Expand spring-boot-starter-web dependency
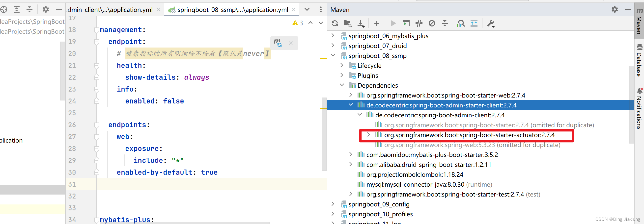 tap(351, 95)
